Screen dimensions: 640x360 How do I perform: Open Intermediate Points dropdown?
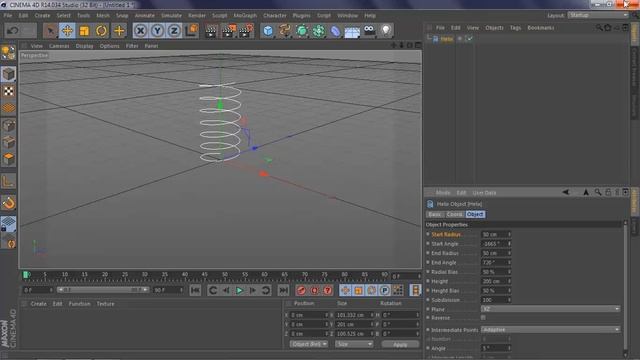pyautogui.click(x=550, y=329)
